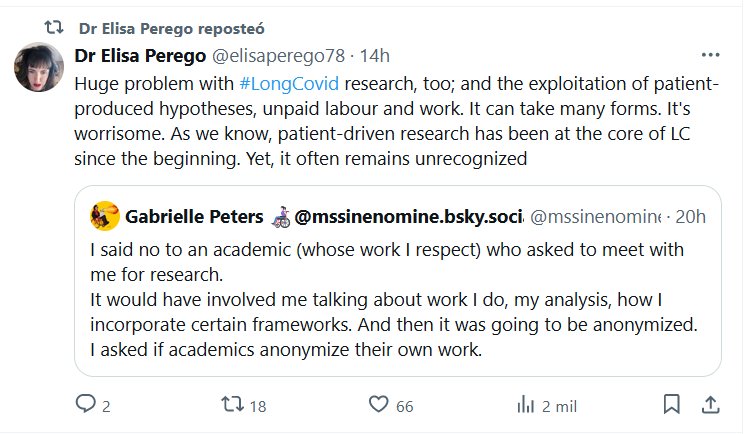
Task: Open the quoted tweet by Gabrielle Peters
Action: 398,300
